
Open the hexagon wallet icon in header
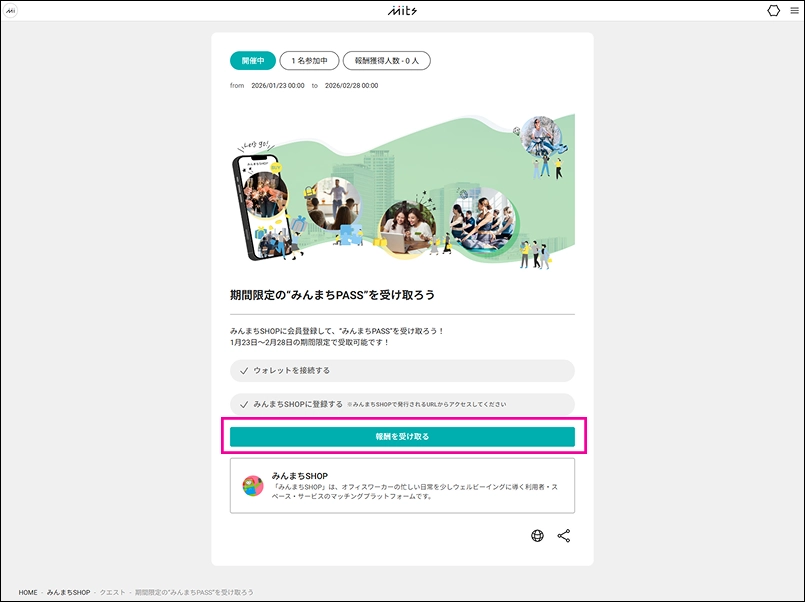(773, 10)
